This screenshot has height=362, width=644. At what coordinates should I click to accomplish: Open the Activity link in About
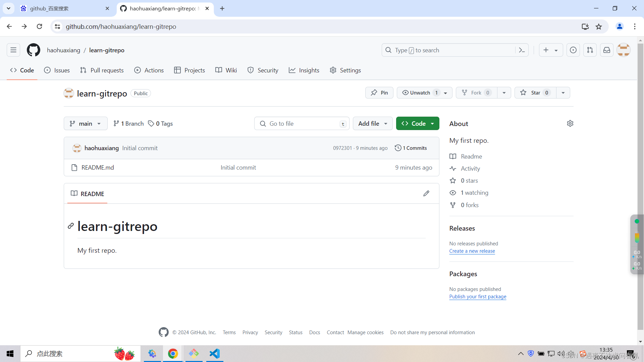point(470,169)
